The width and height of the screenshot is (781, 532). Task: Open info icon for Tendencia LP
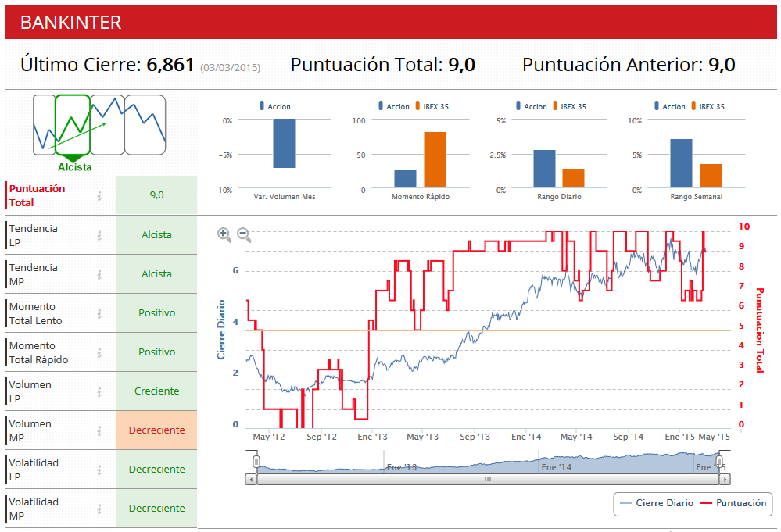tap(99, 235)
